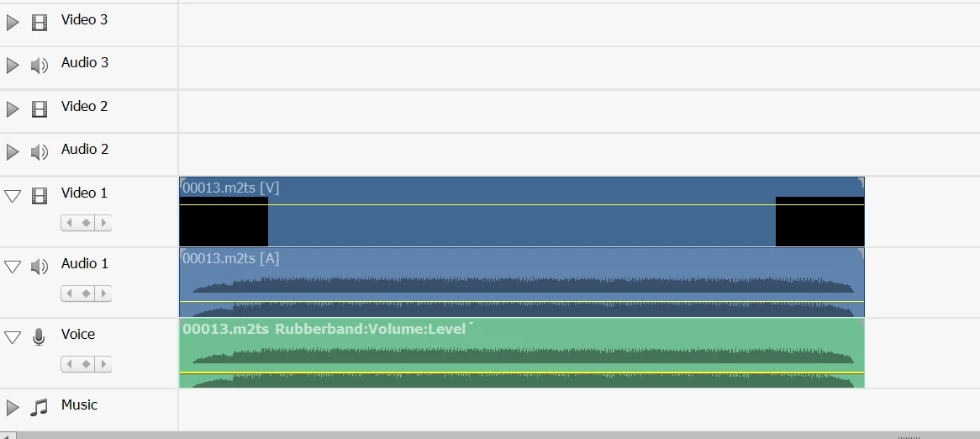
Task: Expand the Video 2 track
Action: [x=13, y=108]
